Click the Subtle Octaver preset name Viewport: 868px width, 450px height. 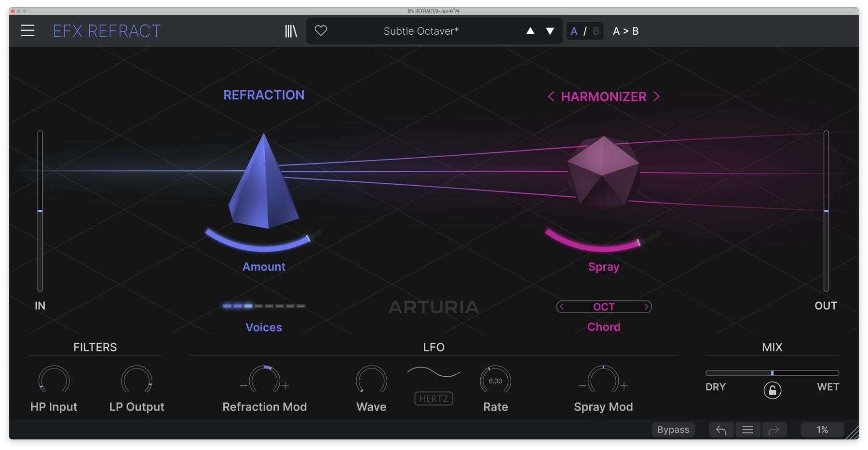(x=421, y=31)
